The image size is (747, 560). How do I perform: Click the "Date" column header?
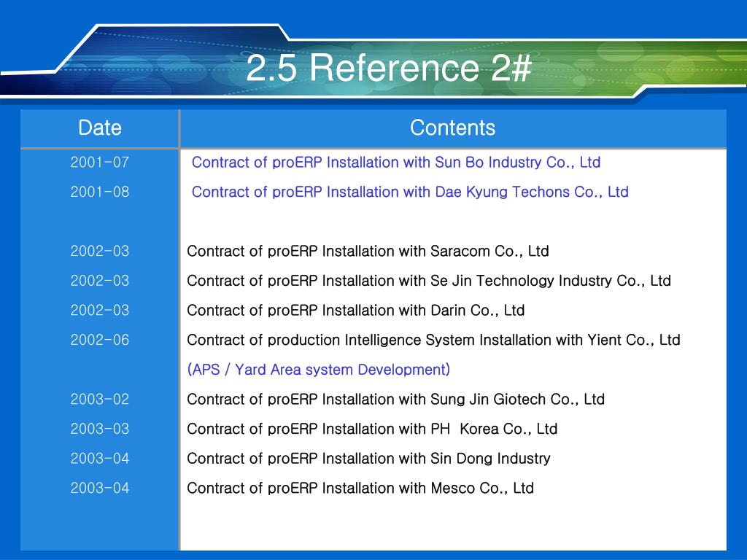pos(99,128)
